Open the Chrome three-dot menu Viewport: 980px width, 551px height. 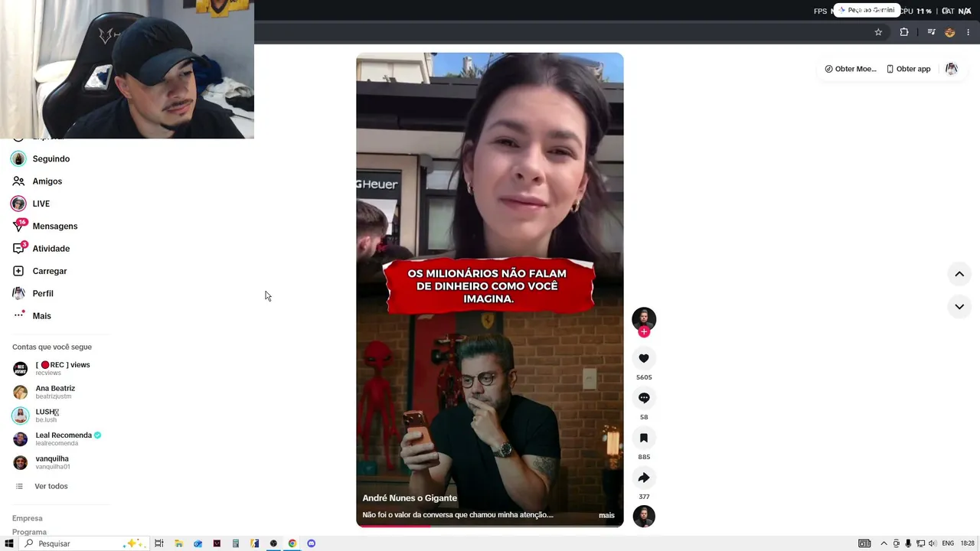[969, 32]
